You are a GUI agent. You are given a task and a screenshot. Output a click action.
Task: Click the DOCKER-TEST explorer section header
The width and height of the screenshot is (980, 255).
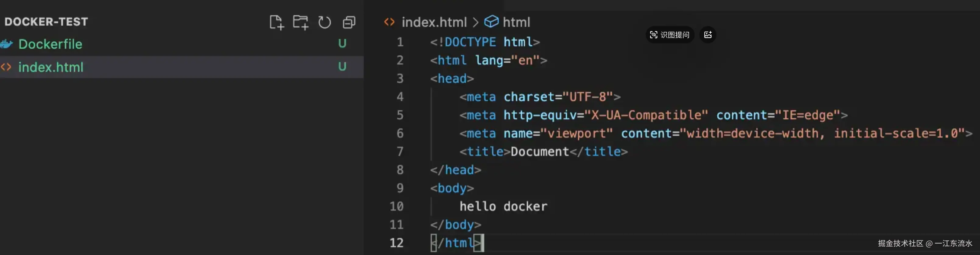coord(46,22)
